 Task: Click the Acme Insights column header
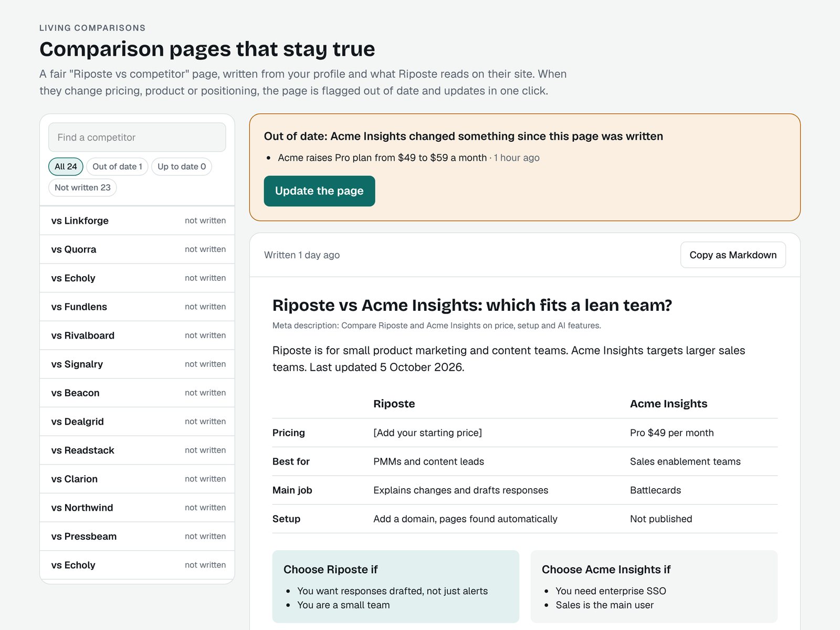668,404
